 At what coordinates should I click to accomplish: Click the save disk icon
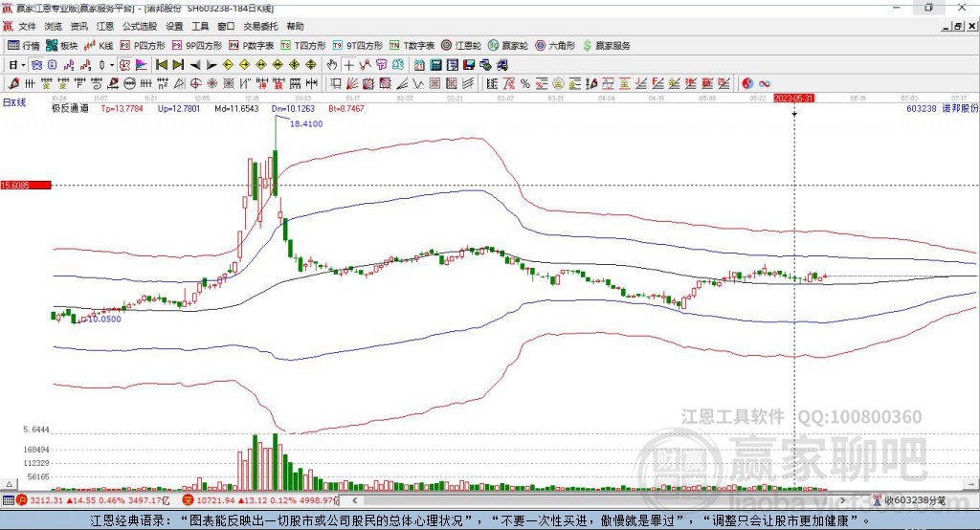point(469,64)
